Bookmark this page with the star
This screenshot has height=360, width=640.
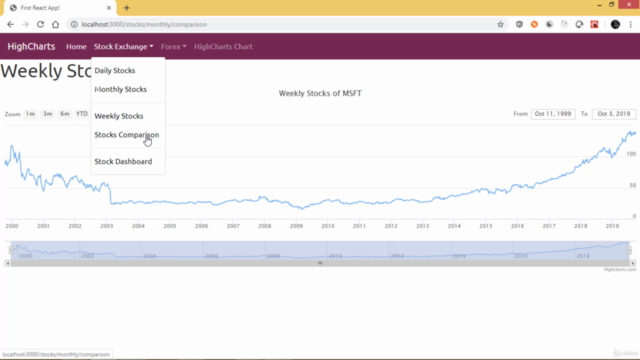500,24
